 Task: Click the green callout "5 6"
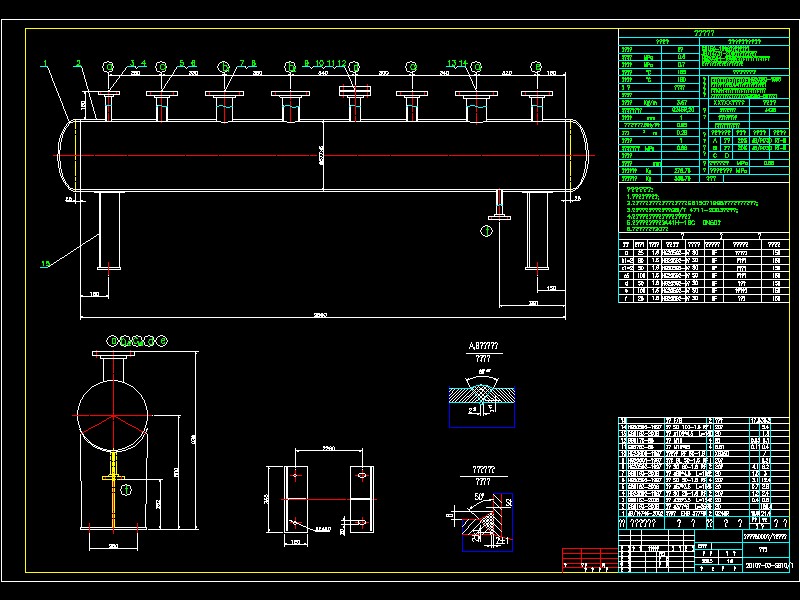coord(188,64)
